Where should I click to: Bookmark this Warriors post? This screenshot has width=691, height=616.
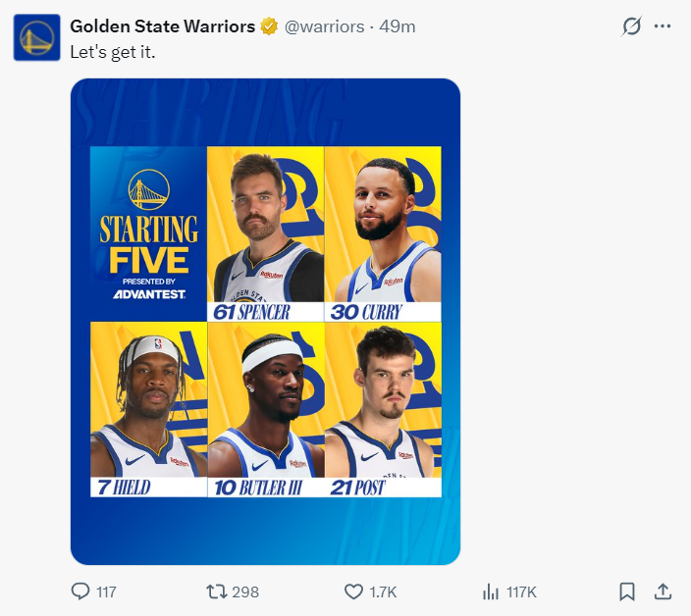click(627, 591)
